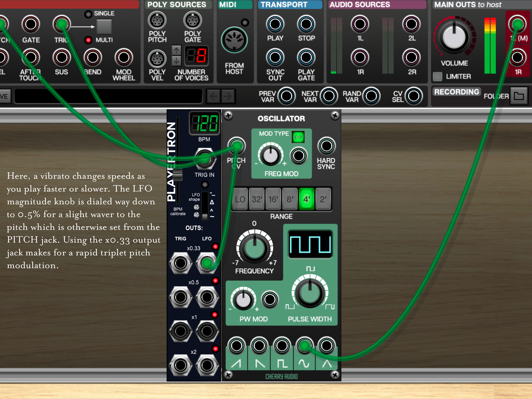Click the Playertron BPM display
The width and height of the screenshot is (532, 399).
[204, 123]
